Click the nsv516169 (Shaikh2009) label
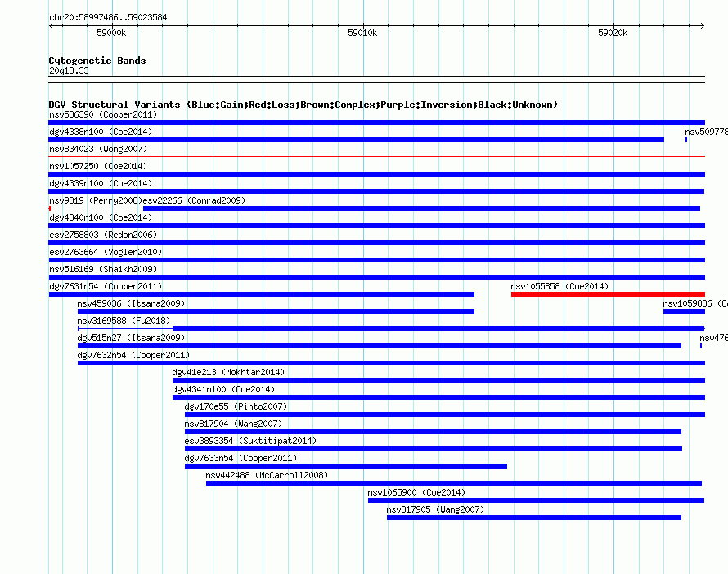The width and height of the screenshot is (728, 574). point(103,269)
